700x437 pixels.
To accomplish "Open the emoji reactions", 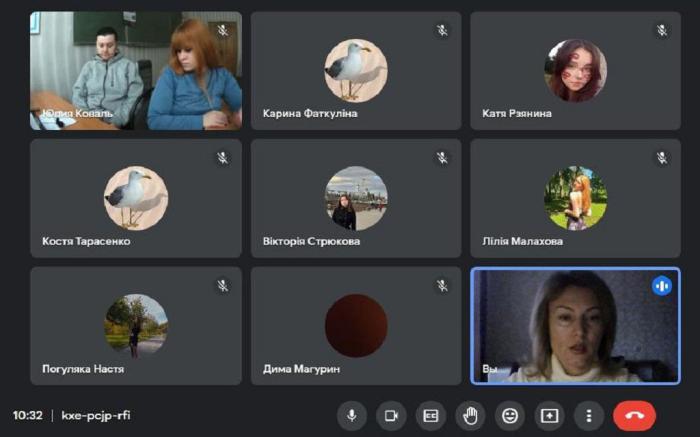I will [510, 415].
